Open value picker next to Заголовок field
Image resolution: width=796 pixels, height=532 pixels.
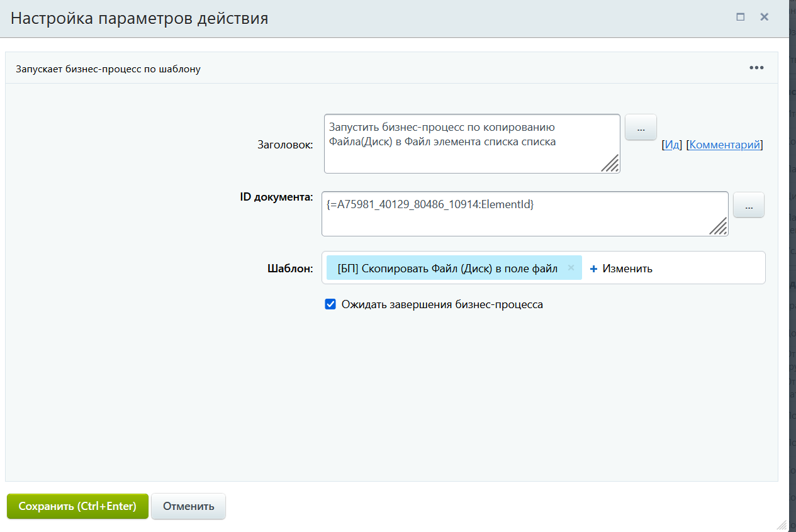coord(641,128)
